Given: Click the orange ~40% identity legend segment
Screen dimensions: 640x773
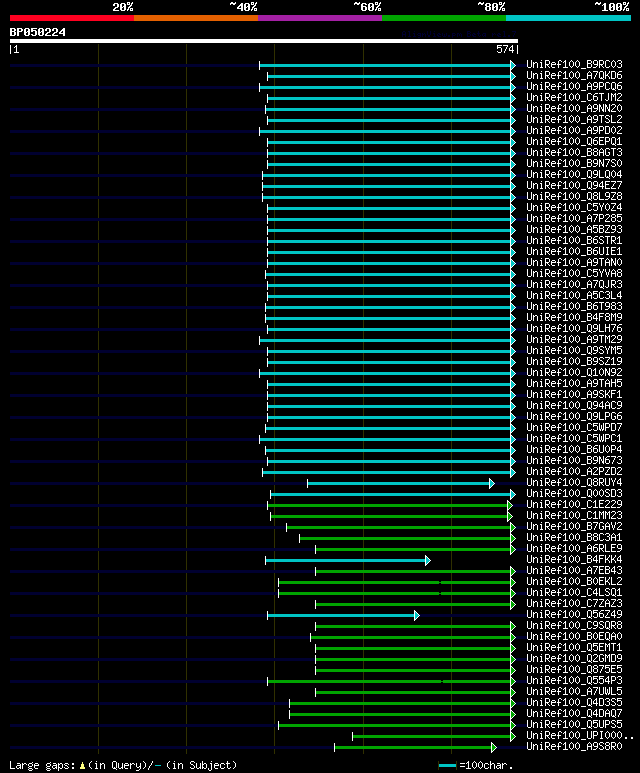Looking at the screenshot, I should point(196,18).
